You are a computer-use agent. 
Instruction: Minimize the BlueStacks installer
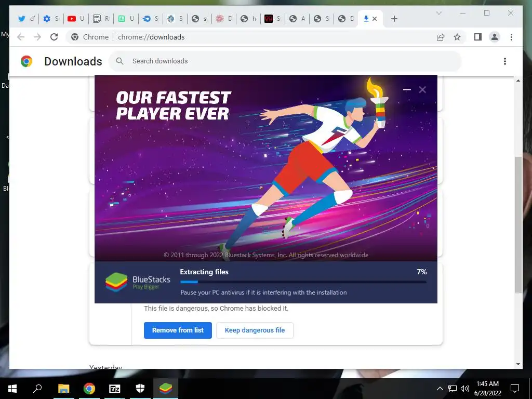[x=407, y=89]
